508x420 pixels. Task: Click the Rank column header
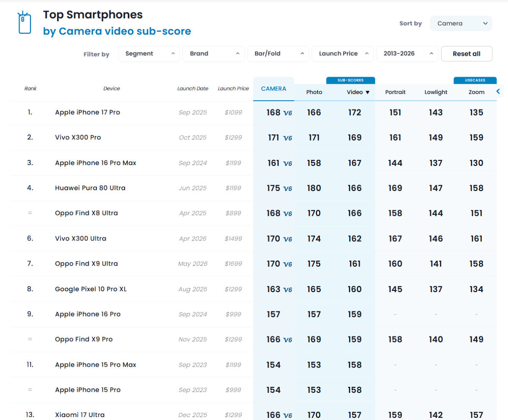point(30,88)
